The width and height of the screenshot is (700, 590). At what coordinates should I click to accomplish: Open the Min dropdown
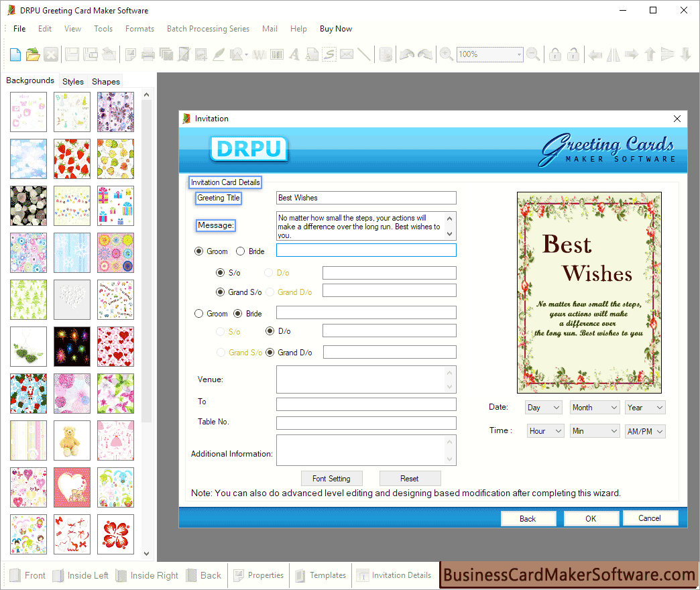595,431
